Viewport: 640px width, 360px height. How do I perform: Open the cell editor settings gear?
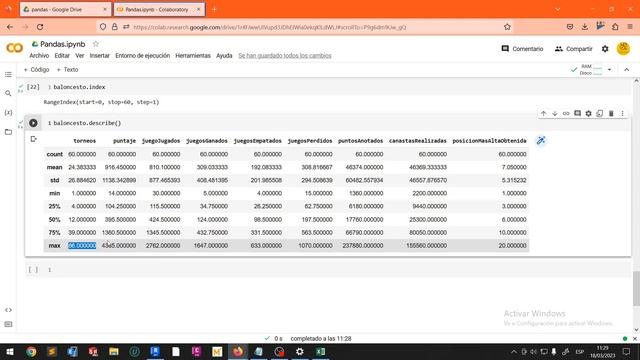[x=588, y=113]
